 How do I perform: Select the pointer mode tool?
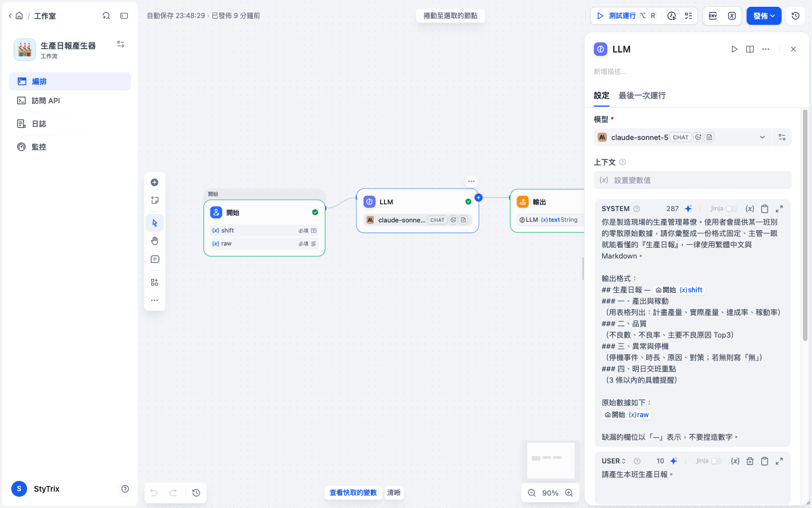click(x=155, y=223)
